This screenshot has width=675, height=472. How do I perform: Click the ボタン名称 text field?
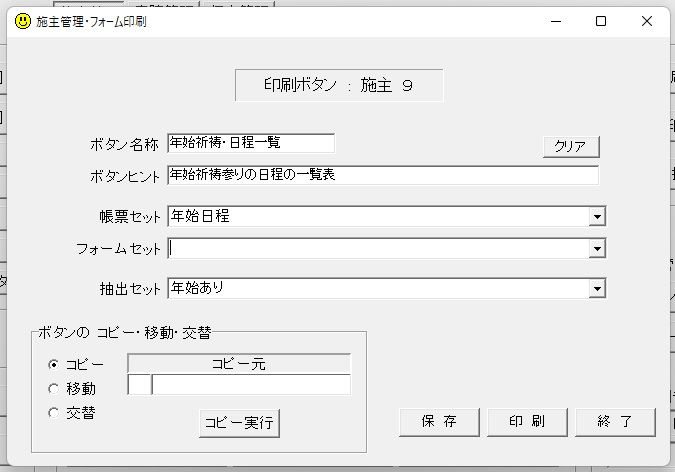coord(251,143)
